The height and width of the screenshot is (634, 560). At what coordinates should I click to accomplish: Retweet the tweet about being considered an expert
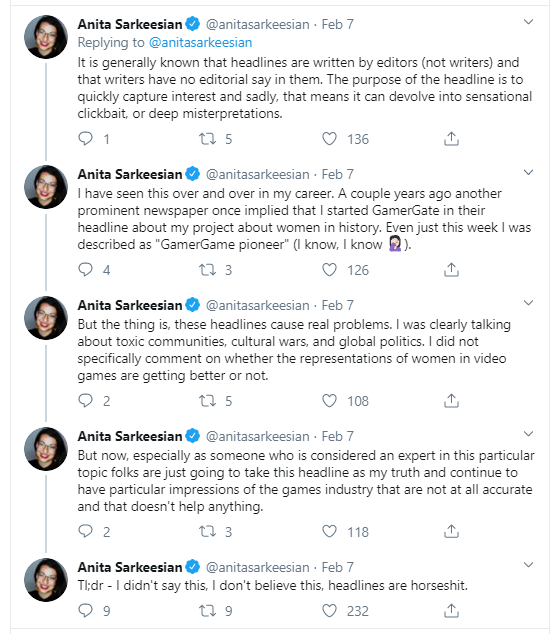(x=207, y=531)
